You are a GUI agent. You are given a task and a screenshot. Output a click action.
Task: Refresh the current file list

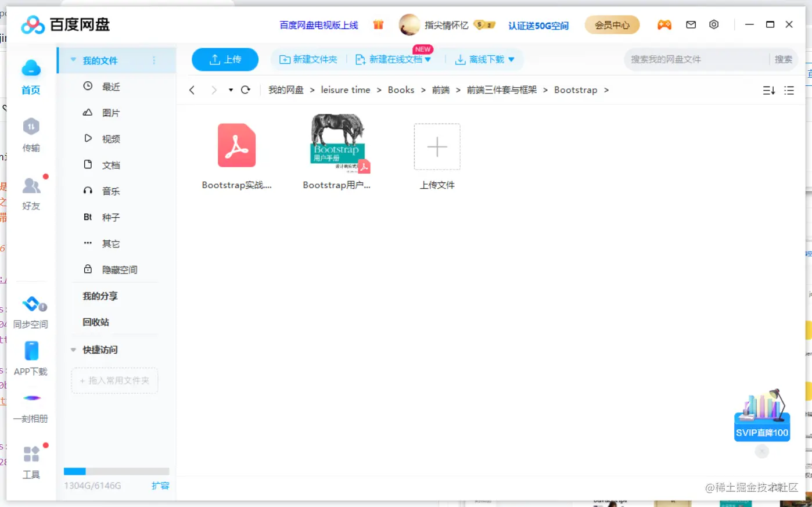[x=245, y=90]
